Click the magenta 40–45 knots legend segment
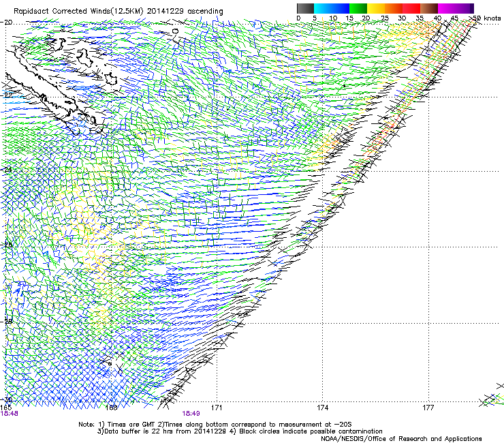The height and width of the screenshot is (443, 504). pyautogui.click(x=447, y=8)
